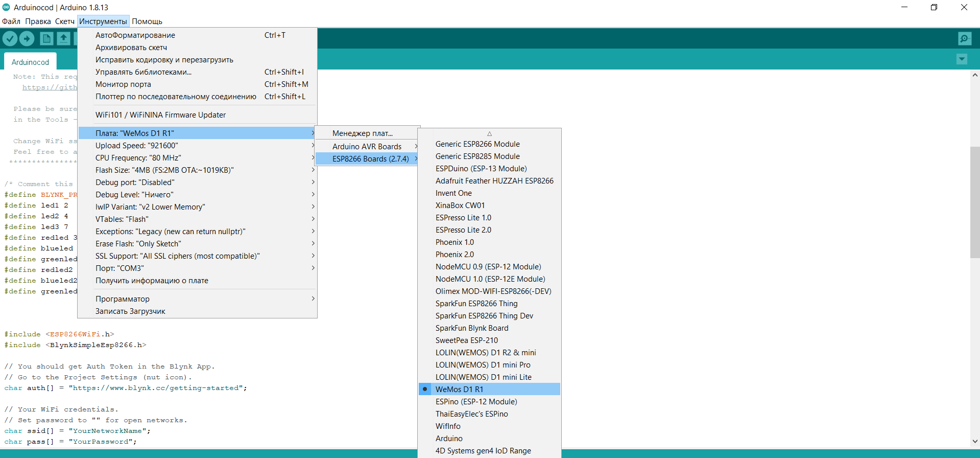Viewport: 980px width, 458px height.
Task: Click the New sketch toolbar icon
Action: (46, 38)
